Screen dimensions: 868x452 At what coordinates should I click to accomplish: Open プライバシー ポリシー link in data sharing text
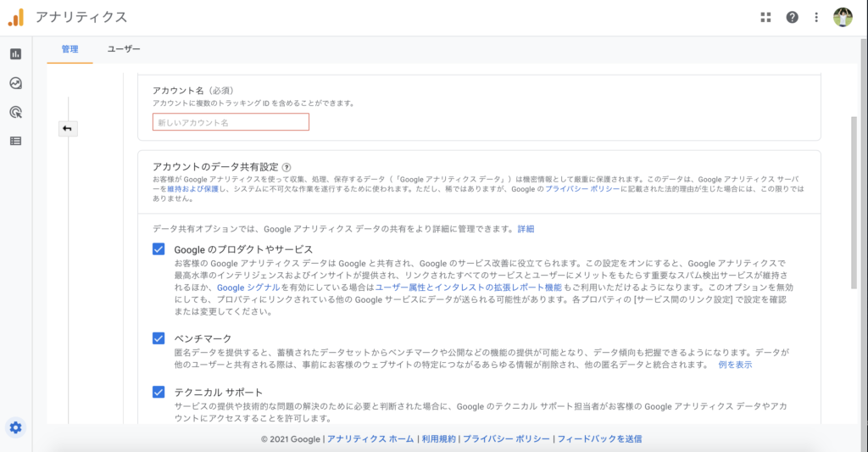pos(582,189)
